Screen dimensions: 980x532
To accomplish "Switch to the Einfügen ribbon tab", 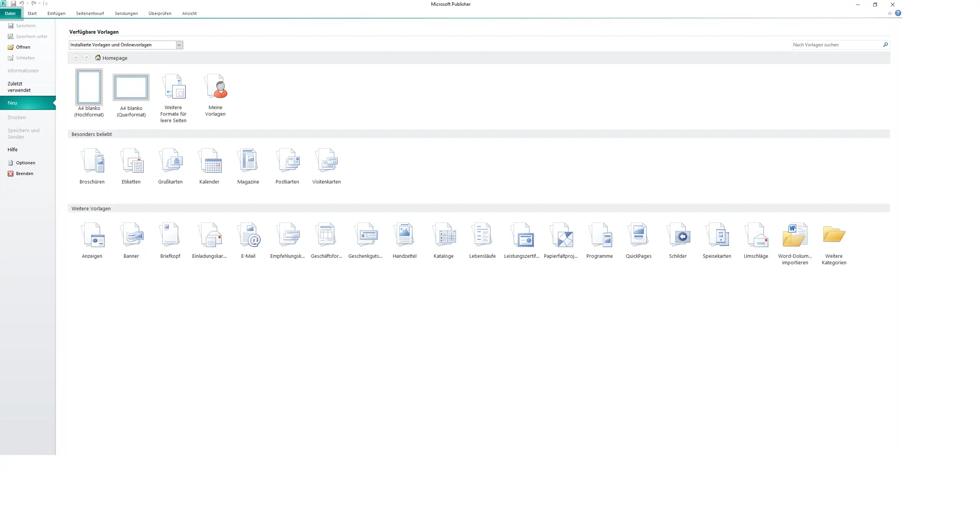I will click(56, 13).
